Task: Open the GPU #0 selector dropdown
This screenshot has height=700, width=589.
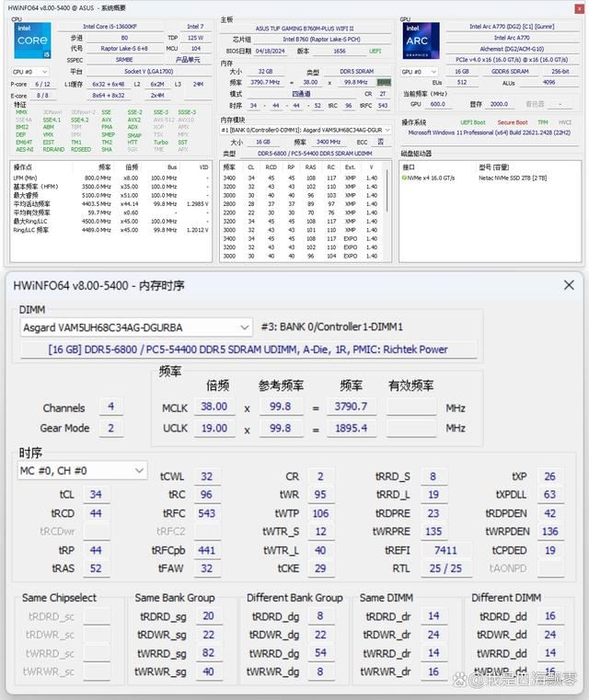Action: (x=419, y=72)
